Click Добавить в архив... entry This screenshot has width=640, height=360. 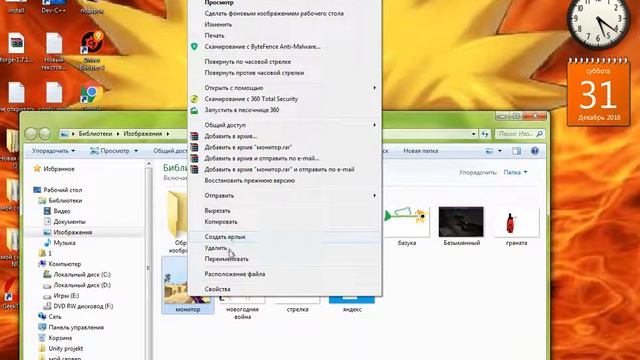[x=231, y=136]
